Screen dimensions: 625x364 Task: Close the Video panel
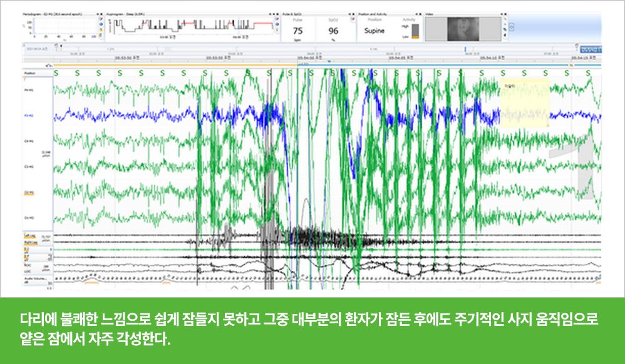pyautogui.click(x=505, y=14)
